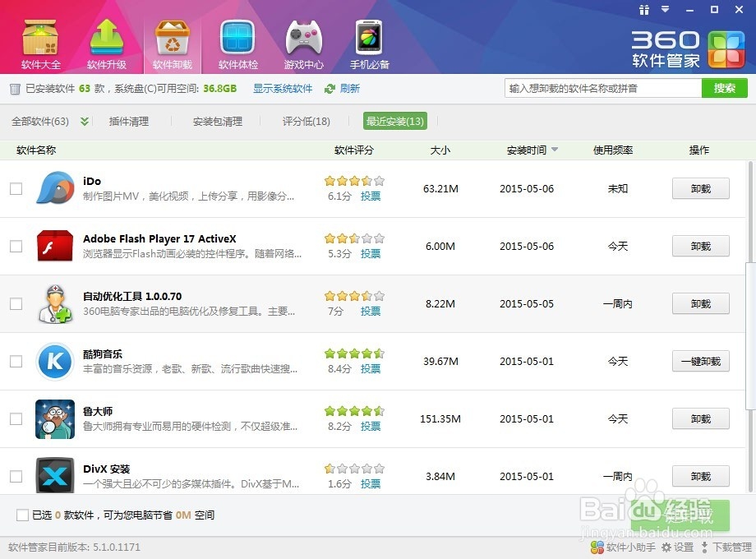Open 设置 gear in status bar
The image size is (756, 559).
click(x=677, y=547)
